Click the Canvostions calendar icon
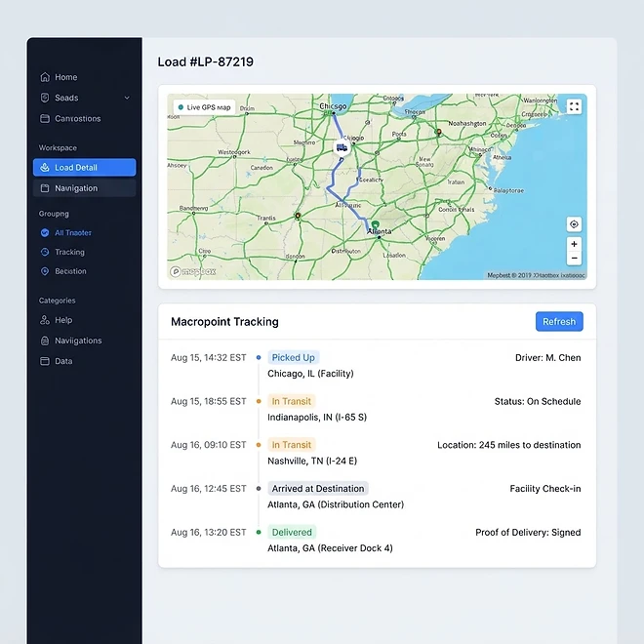The image size is (644, 644). point(45,119)
